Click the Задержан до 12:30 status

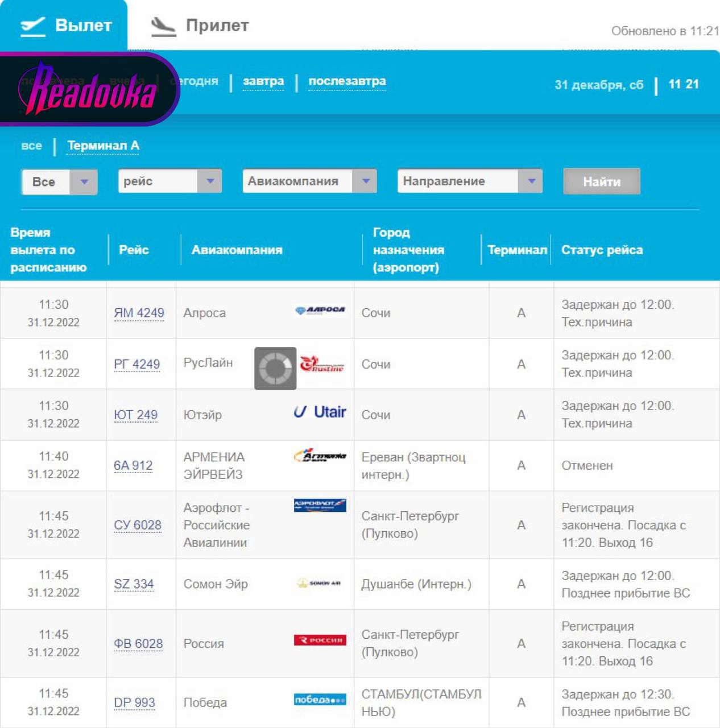pos(626,703)
